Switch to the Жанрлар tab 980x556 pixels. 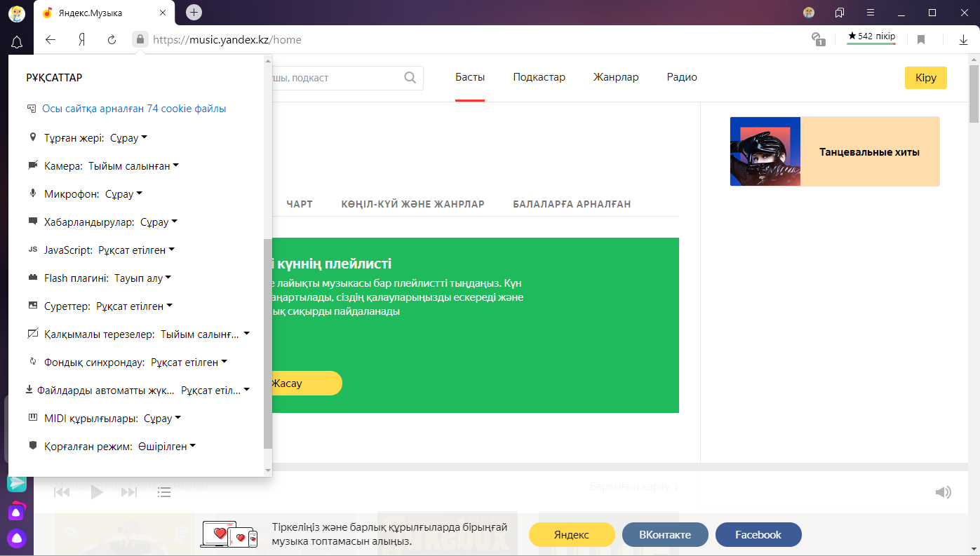pos(616,77)
